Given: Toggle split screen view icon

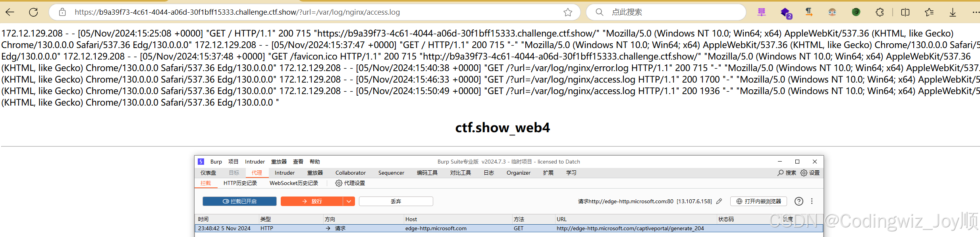Looking at the screenshot, I should pyautogui.click(x=905, y=12).
